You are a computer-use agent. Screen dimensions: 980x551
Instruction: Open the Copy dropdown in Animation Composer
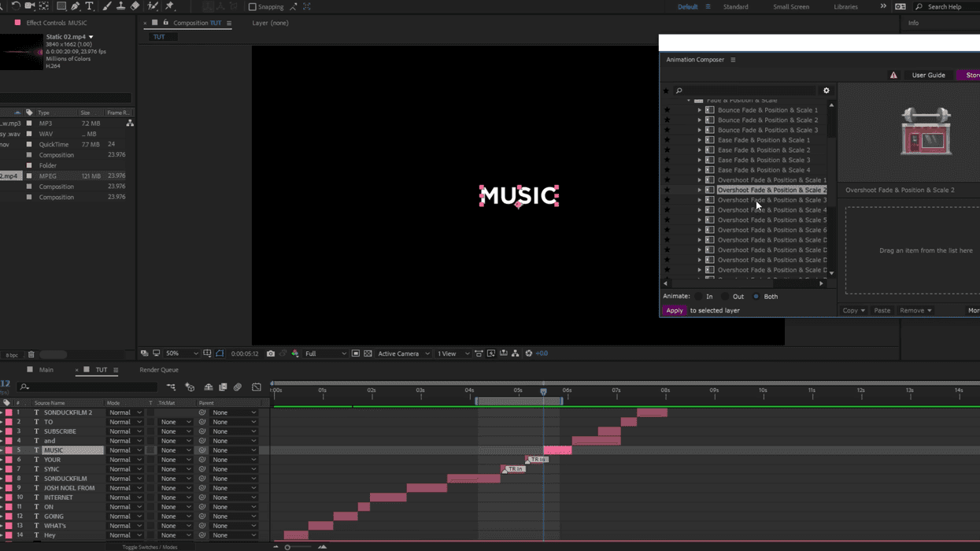[x=853, y=310]
